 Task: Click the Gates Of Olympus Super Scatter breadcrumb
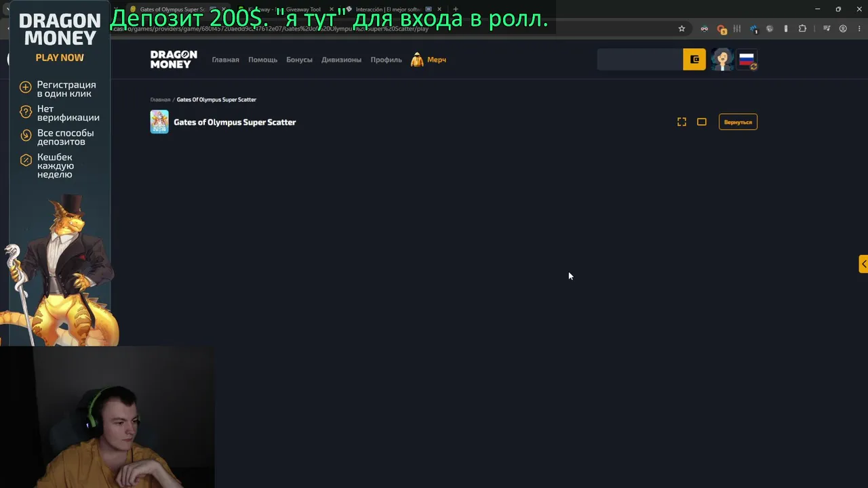coord(216,100)
